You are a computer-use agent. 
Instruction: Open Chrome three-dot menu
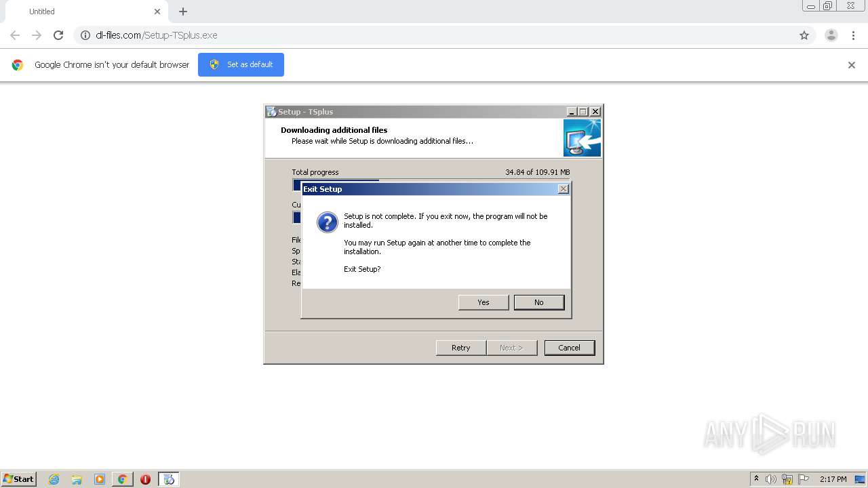tap(853, 35)
